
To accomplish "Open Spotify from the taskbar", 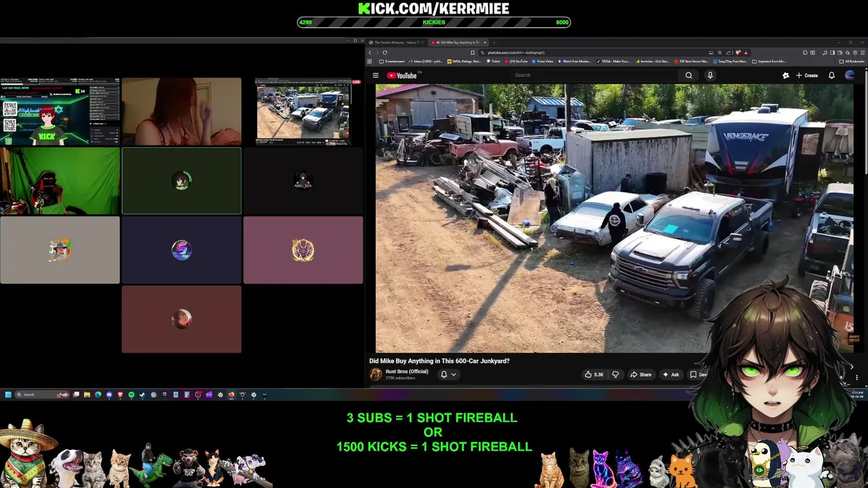I will click(x=132, y=394).
